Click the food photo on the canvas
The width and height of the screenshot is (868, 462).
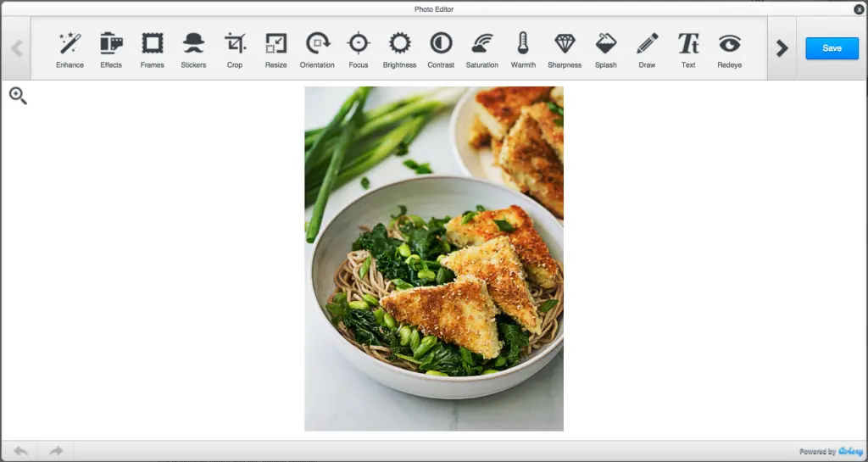[x=434, y=259]
